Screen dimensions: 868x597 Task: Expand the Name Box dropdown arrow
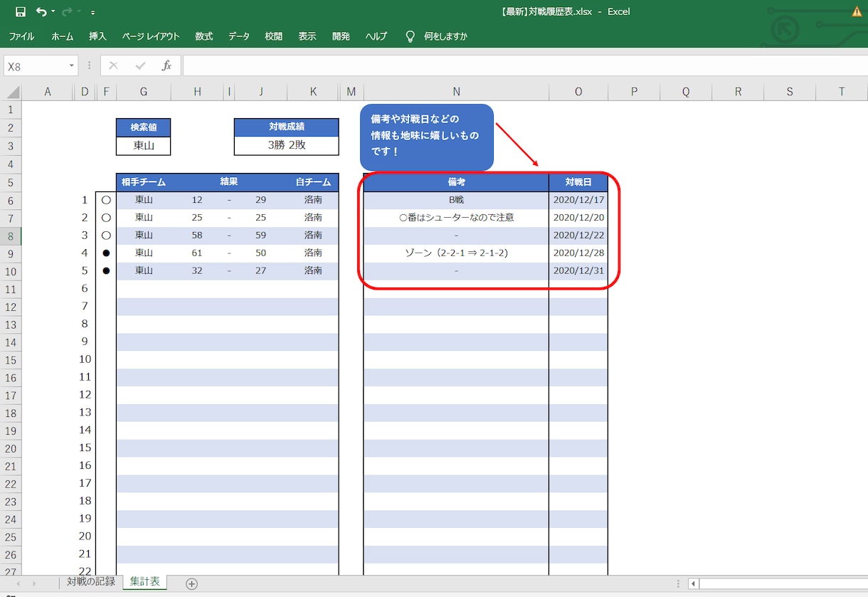tap(72, 66)
